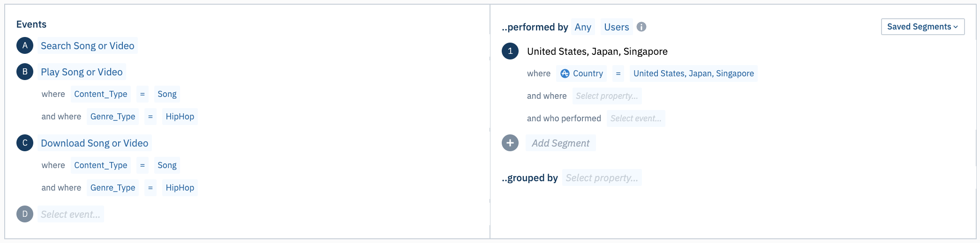This screenshot has height=243, width=980.
Task: Click the and who performed Select event field
Action: pyautogui.click(x=636, y=118)
